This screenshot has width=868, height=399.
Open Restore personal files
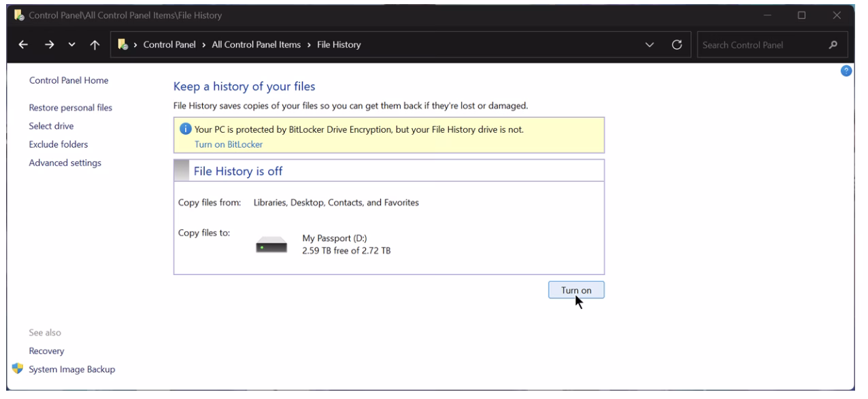(71, 108)
